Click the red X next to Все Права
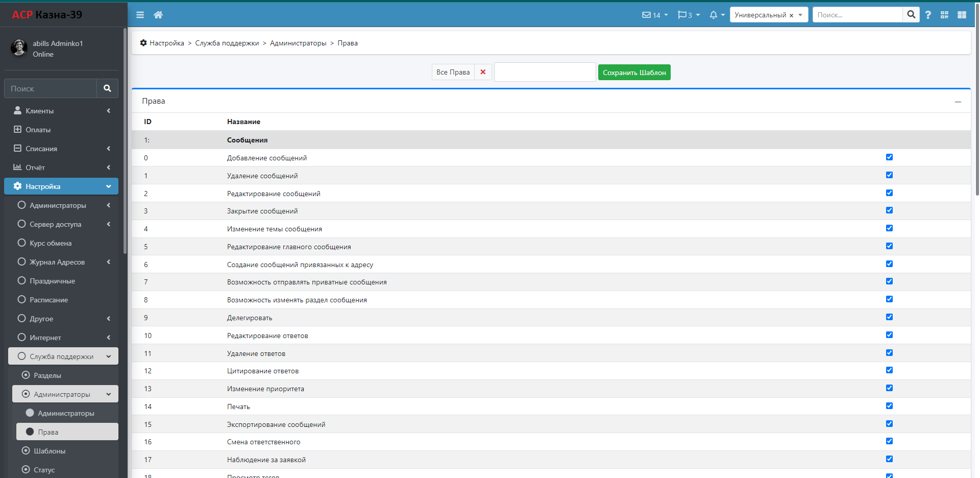The width and height of the screenshot is (980, 478). [483, 72]
